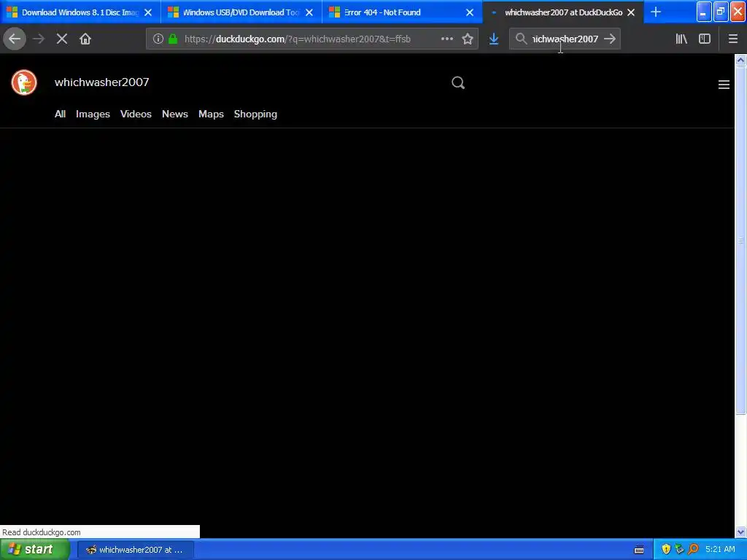Viewport: 747px width, 560px height.
Task: Click the orange magnifier tray icon
Action: (693, 550)
